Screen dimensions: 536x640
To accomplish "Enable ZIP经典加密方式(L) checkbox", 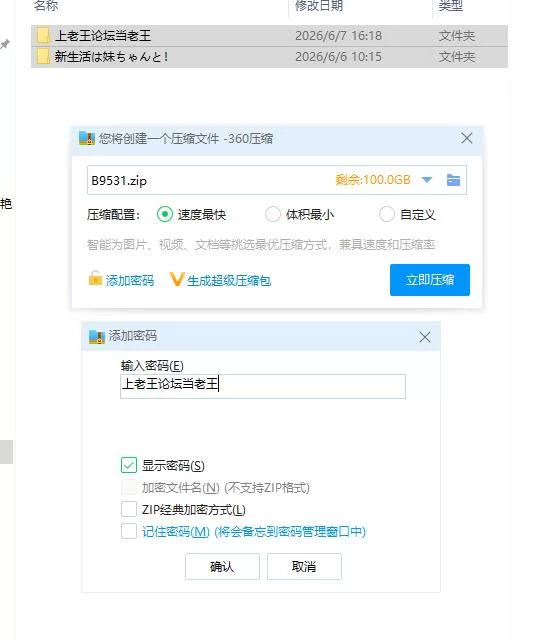I will pos(129,509).
